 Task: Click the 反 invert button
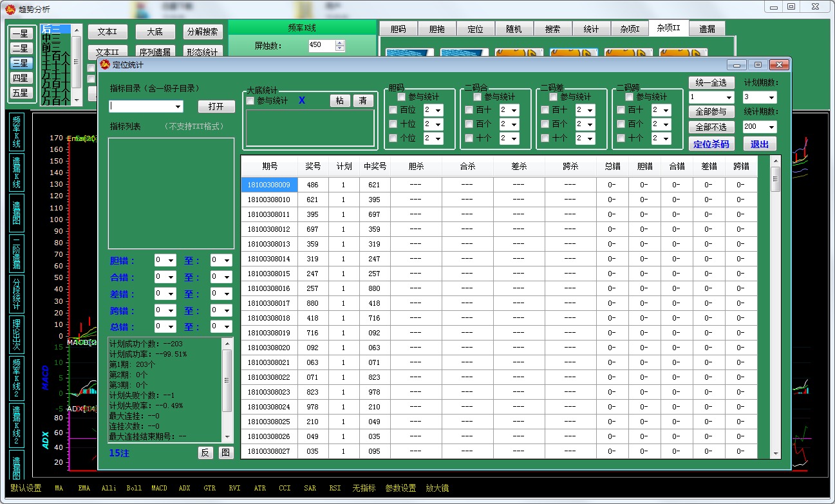(x=205, y=453)
